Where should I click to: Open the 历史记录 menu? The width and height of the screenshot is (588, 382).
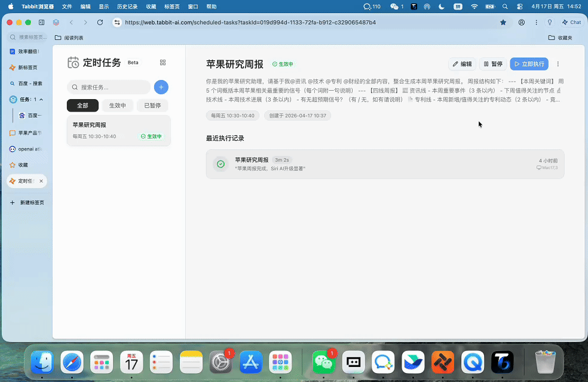coord(127,7)
